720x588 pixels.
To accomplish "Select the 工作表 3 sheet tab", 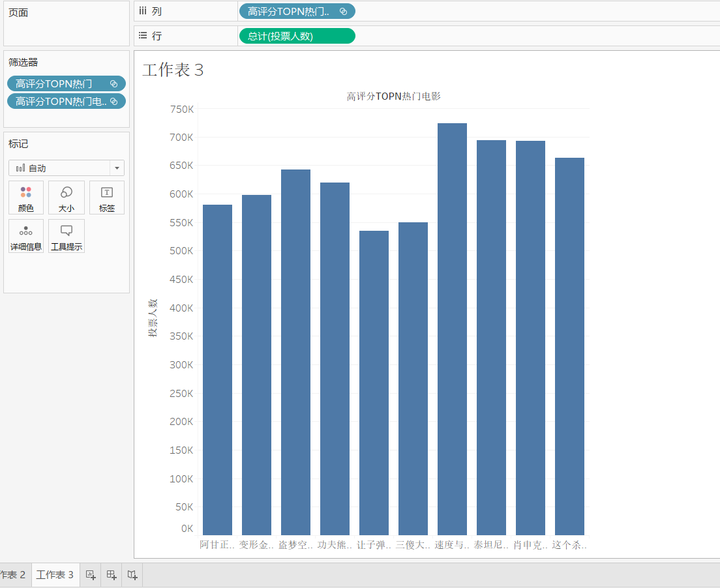I will 55,575.
